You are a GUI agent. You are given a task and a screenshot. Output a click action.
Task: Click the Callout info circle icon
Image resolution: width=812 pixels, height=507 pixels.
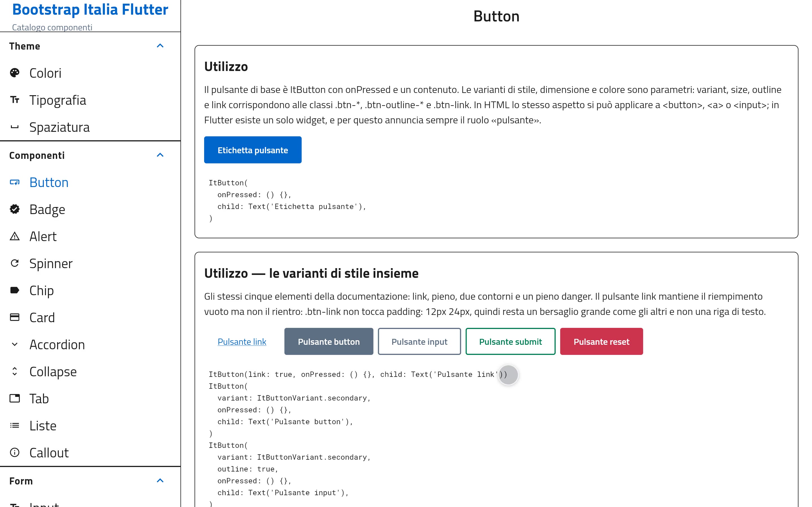coord(14,453)
